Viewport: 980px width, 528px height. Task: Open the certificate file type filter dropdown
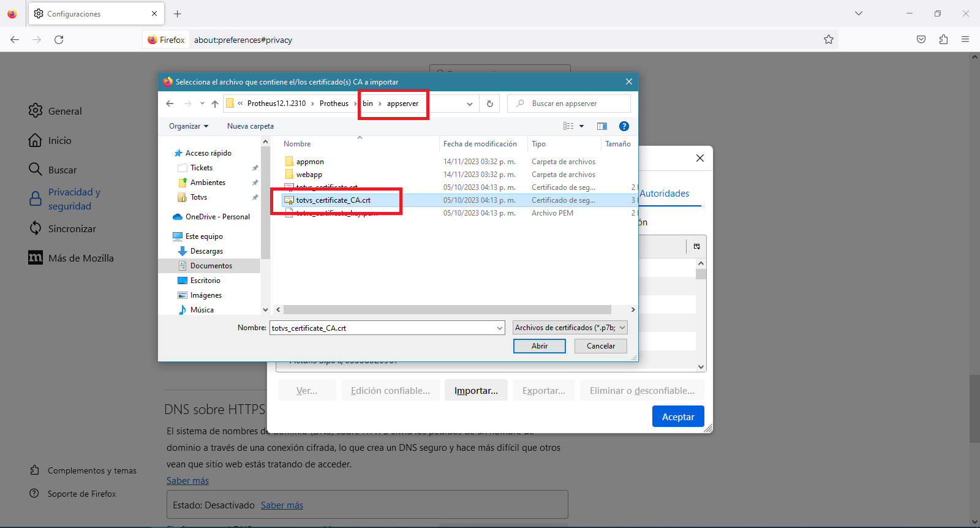pyautogui.click(x=570, y=328)
